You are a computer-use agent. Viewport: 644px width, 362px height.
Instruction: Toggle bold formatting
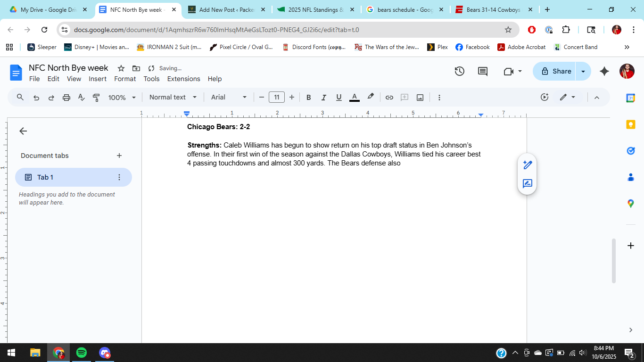tap(308, 98)
